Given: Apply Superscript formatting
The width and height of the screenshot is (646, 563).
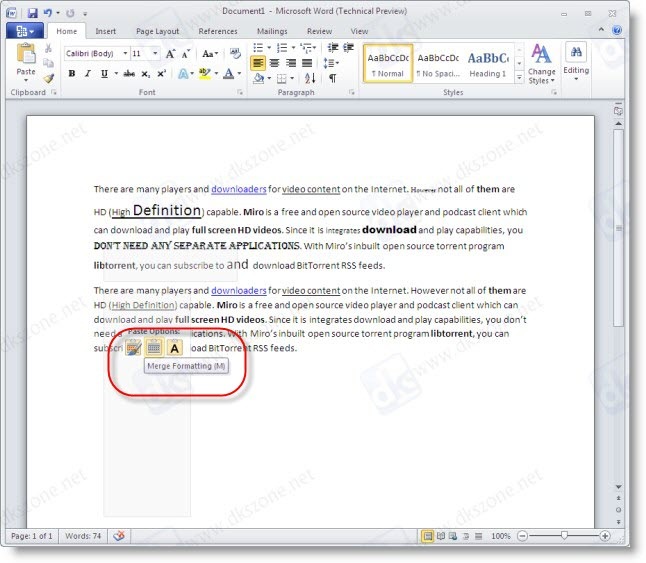Looking at the screenshot, I should point(161,74).
